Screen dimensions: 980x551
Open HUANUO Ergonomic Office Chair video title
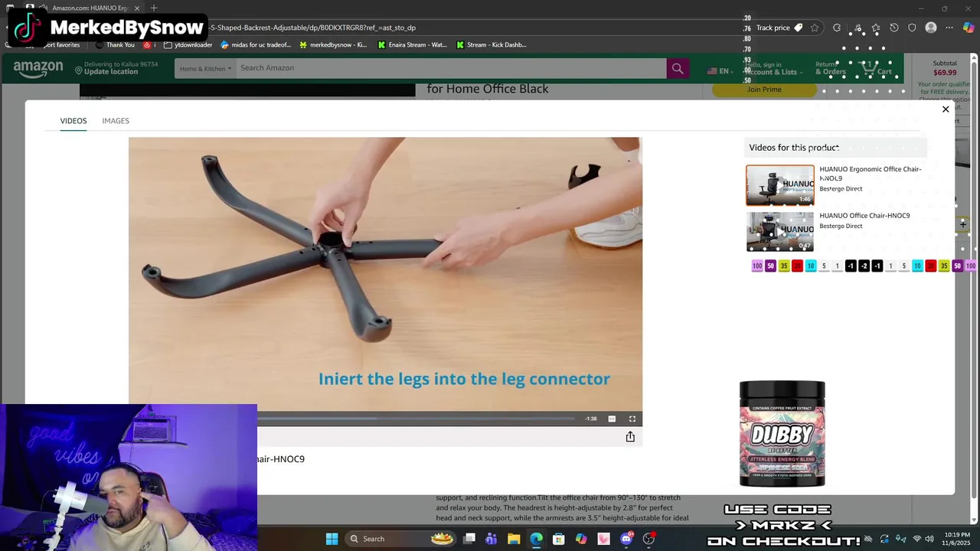coord(871,174)
